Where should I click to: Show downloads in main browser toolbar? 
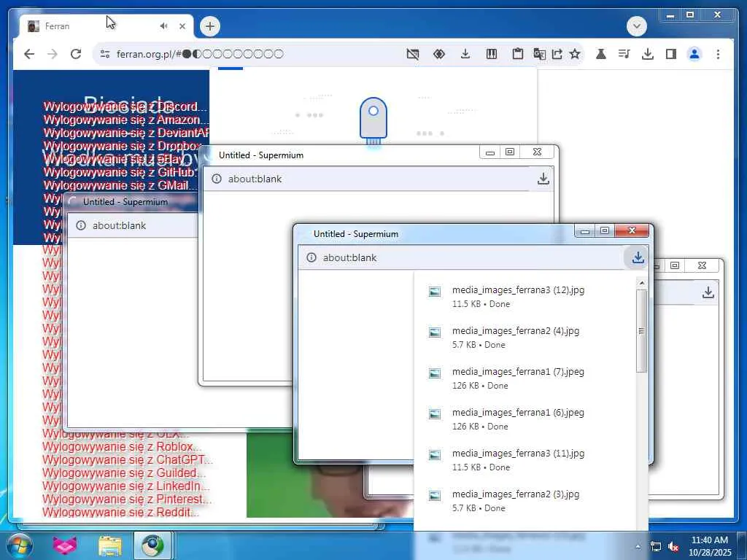point(648,54)
